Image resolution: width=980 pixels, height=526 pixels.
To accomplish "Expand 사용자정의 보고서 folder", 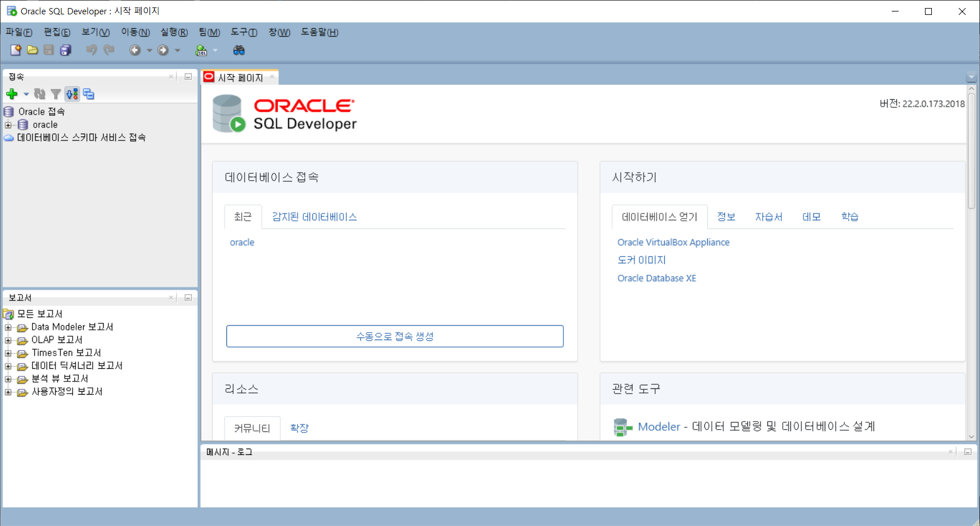I will point(8,392).
